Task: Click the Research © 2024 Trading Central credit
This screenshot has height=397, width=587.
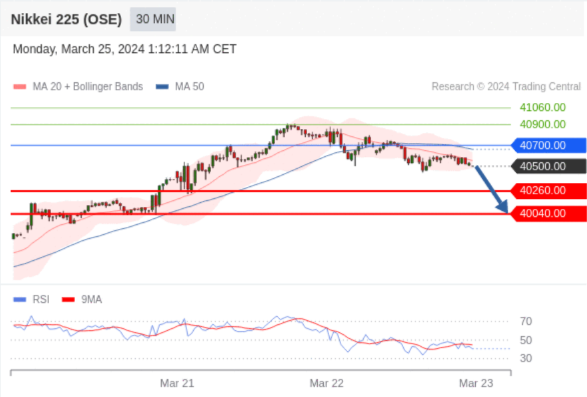Action: [x=506, y=87]
